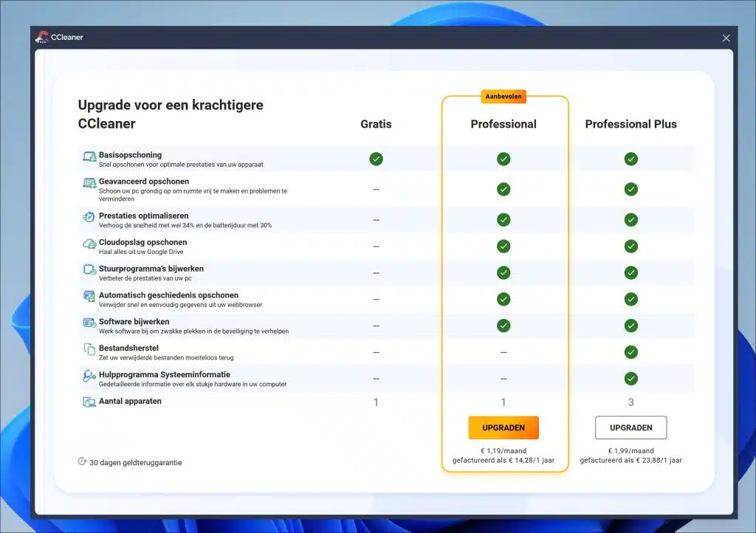Click 'Haal alles uit uw Google Drive' description
The image size is (756, 533).
[x=141, y=252]
